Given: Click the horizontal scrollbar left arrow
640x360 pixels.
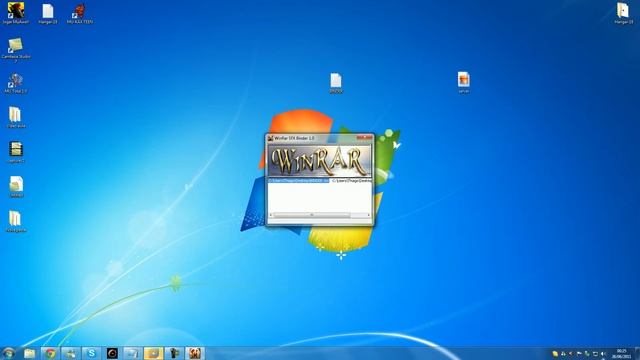Looking at the screenshot, I should pos(270,215).
